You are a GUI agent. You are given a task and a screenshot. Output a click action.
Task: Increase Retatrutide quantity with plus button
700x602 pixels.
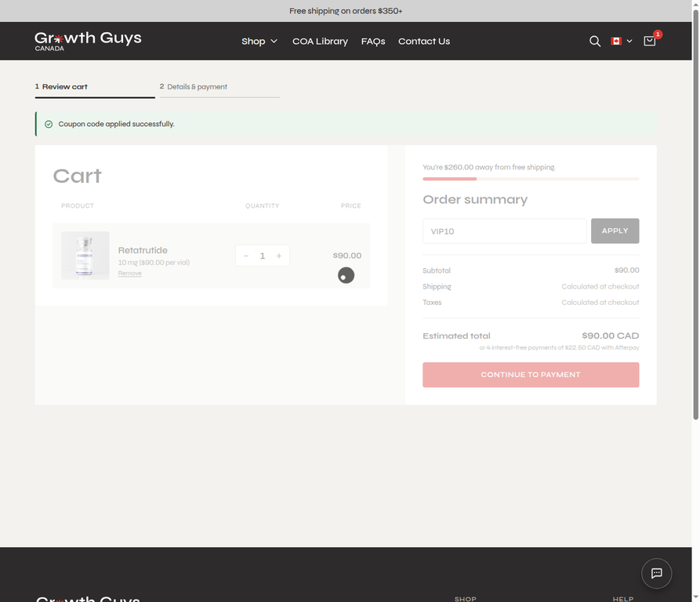click(279, 256)
